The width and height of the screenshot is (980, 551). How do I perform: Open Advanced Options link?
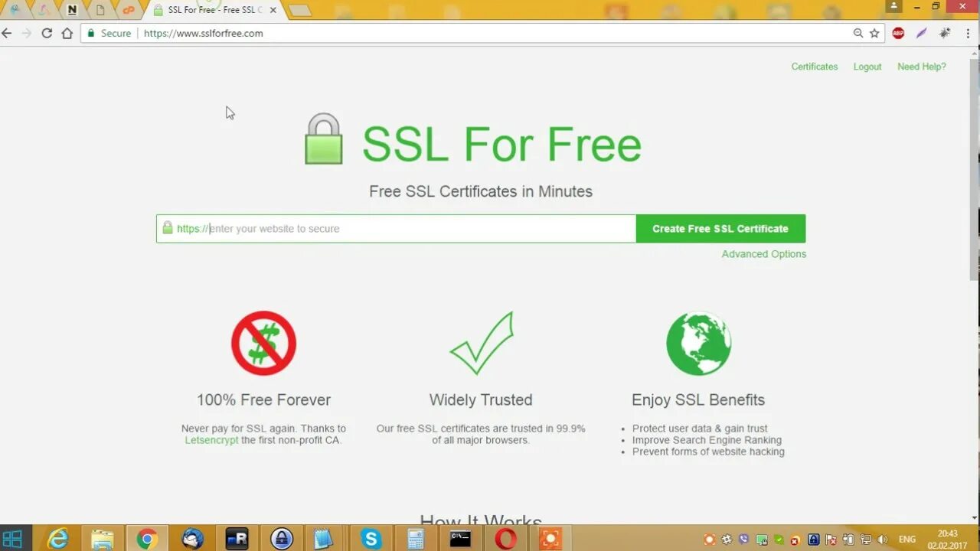(x=764, y=254)
